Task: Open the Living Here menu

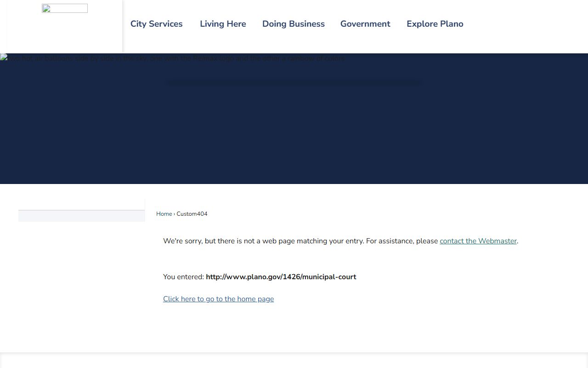Action: [223, 24]
